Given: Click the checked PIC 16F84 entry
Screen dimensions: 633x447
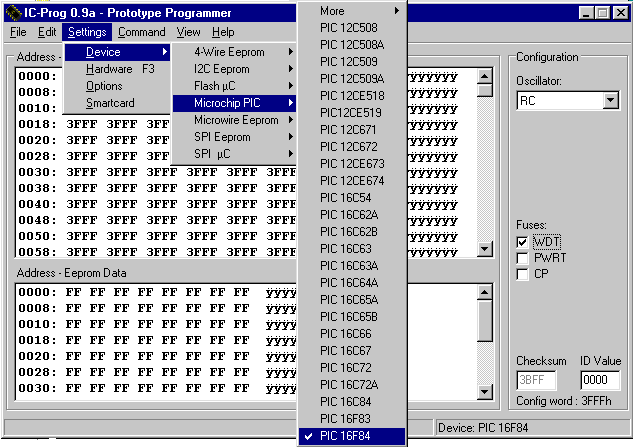Looking at the screenshot, I should pos(352,436).
